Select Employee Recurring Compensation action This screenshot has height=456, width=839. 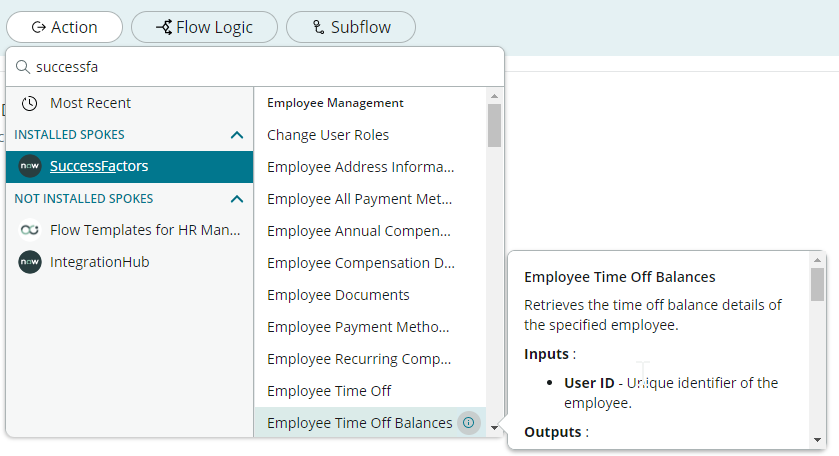[370, 359]
